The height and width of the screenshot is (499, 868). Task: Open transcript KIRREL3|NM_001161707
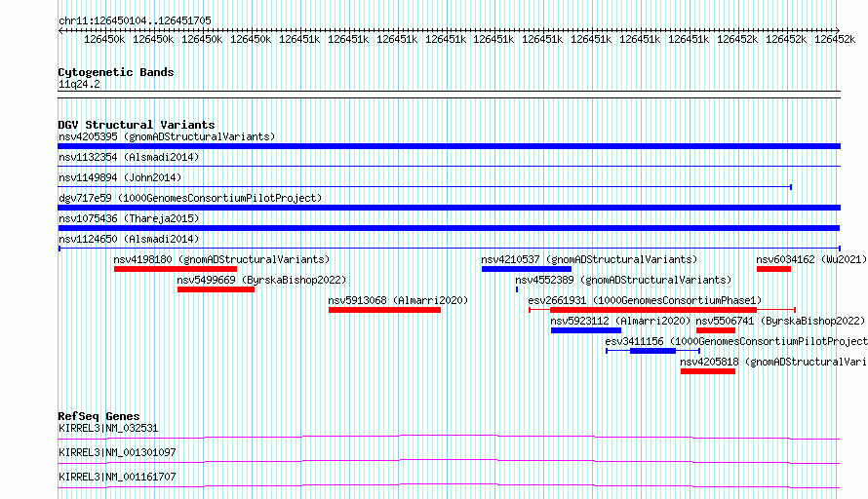(x=117, y=477)
